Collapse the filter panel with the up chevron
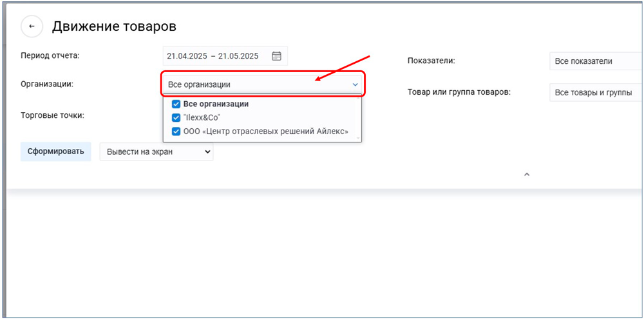 526,174
